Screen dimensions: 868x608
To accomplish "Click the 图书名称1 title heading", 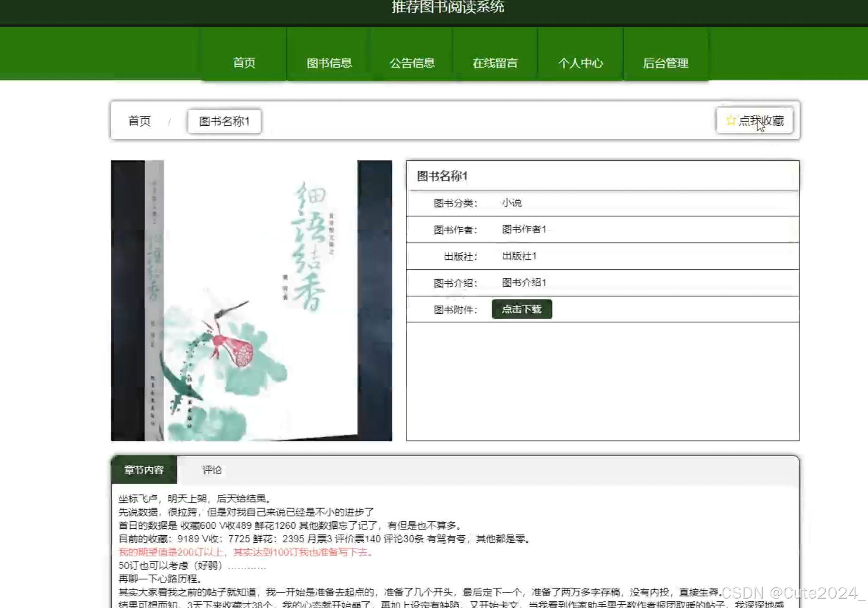I will 442,176.
